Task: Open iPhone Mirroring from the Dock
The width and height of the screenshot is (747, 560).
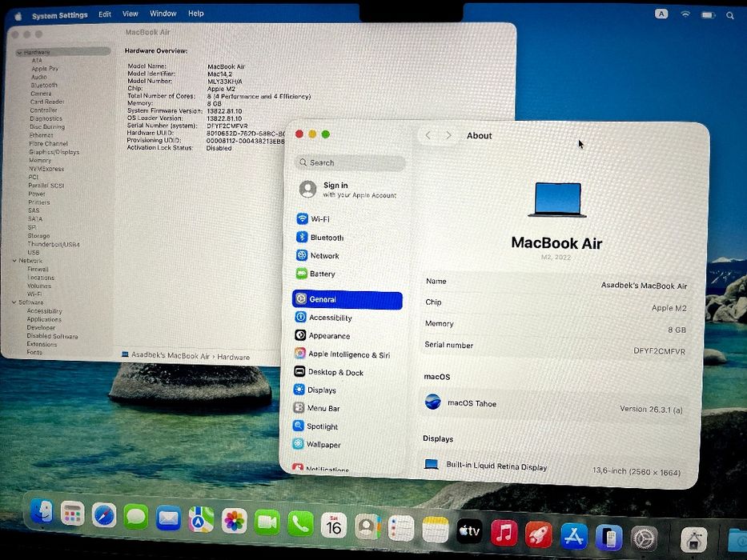Action: [x=608, y=538]
